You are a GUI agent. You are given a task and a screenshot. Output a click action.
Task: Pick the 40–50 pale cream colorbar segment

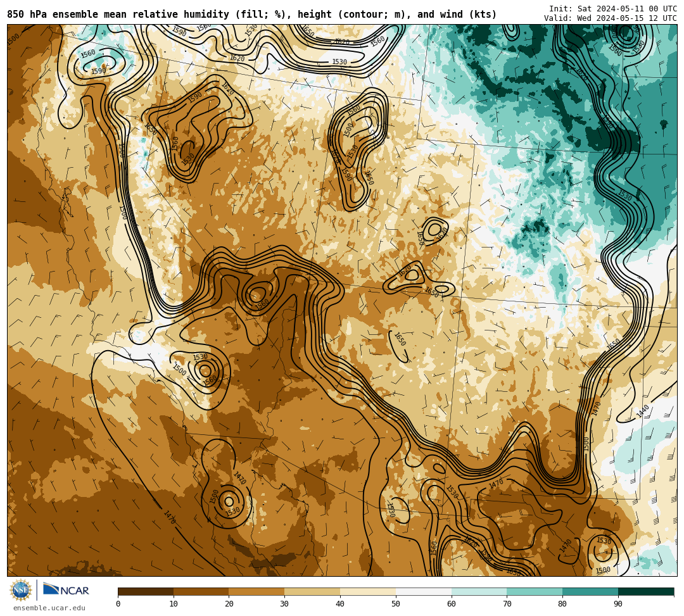click(368, 591)
